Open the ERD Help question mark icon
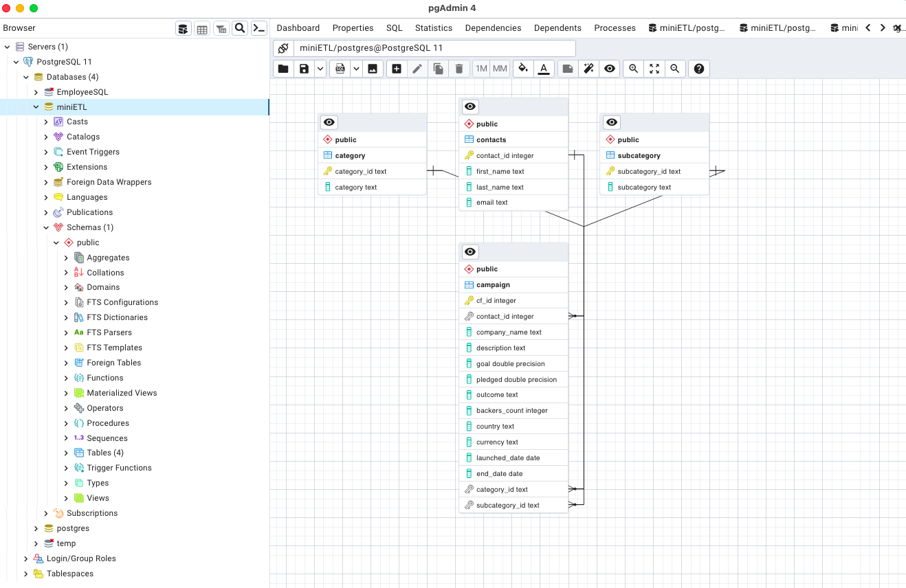This screenshot has height=588, width=906. [698, 68]
